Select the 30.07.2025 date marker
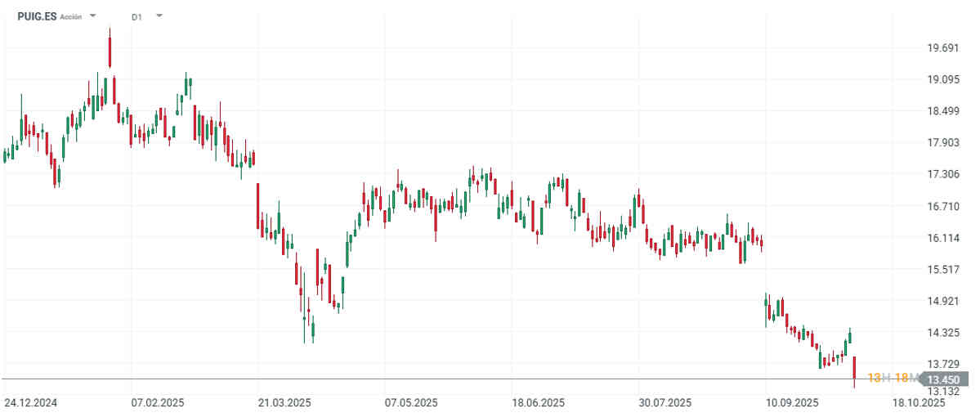The height and width of the screenshot is (417, 980). pyautogui.click(x=664, y=403)
